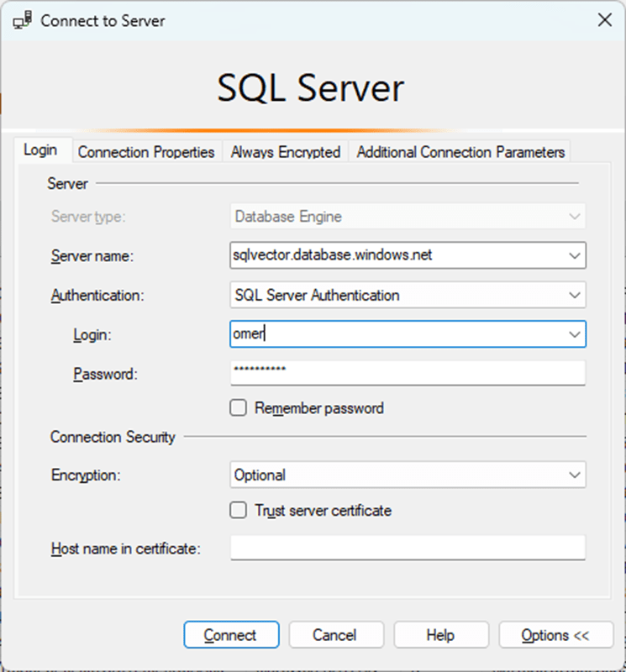Open Help for the connection dialog

click(x=440, y=635)
